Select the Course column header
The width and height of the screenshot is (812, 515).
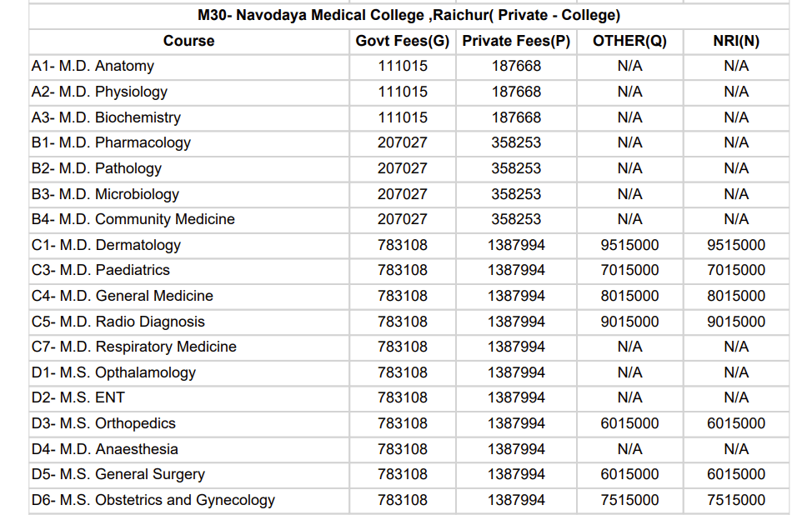(188, 41)
